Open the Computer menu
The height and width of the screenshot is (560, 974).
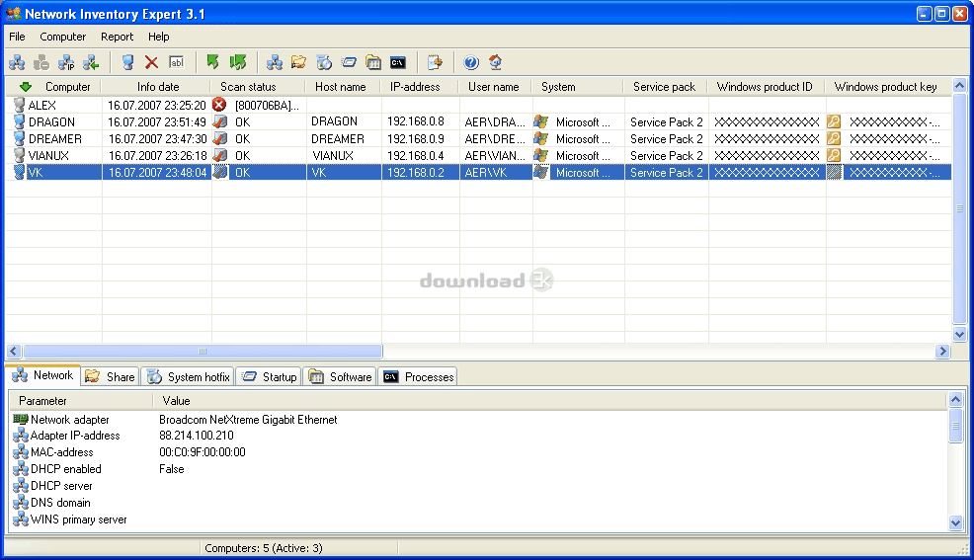[63, 37]
